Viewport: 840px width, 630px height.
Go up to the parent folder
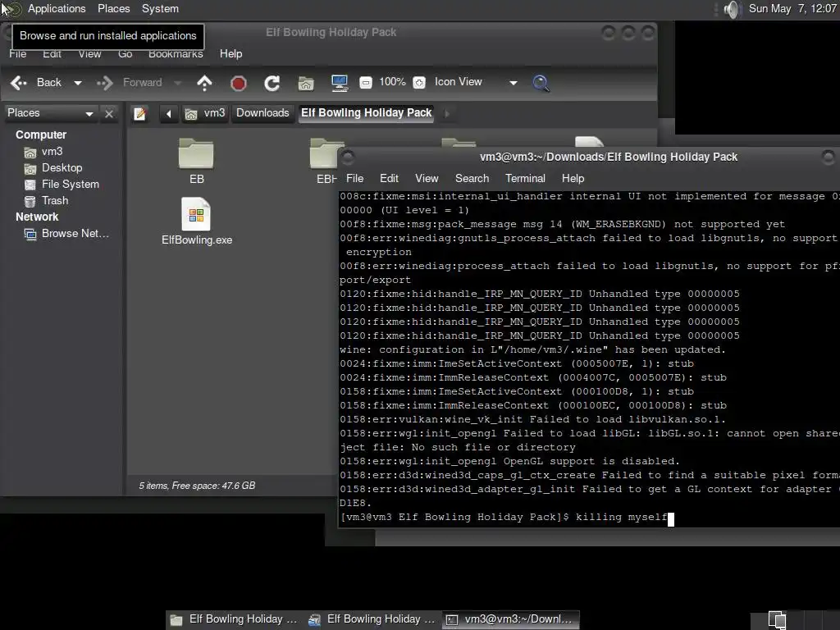(204, 83)
